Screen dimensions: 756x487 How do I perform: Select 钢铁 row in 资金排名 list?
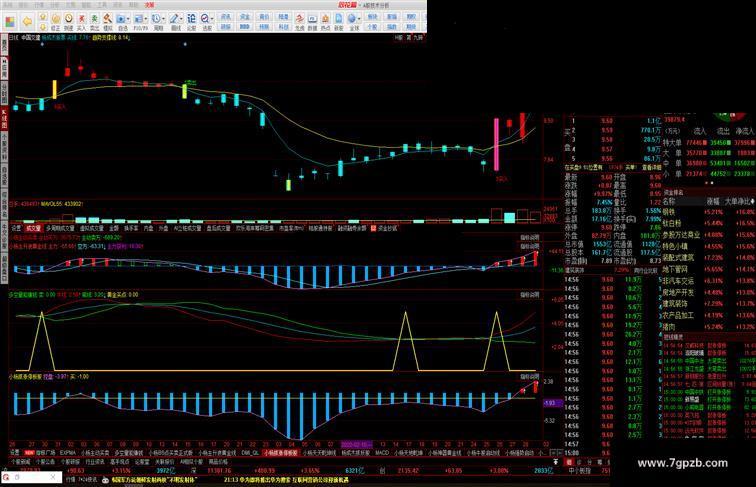point(708,212)
